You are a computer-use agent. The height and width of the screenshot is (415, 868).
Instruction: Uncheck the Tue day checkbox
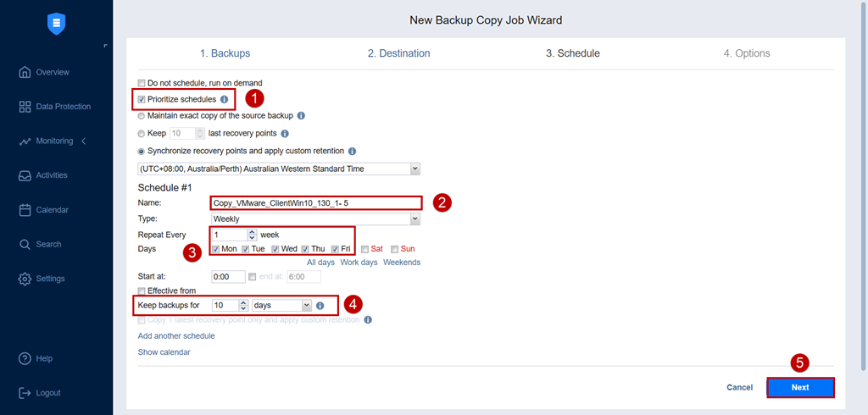click(x=246, y=249)
